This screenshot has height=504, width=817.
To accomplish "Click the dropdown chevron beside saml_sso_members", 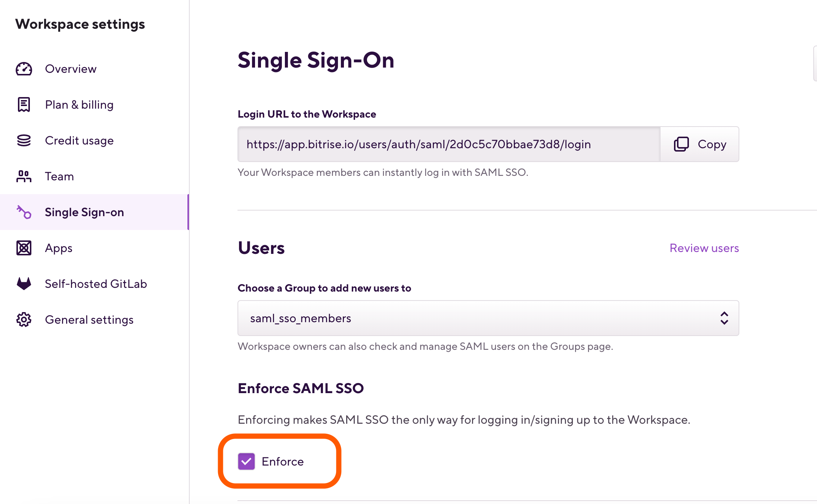I will [724, 318].
